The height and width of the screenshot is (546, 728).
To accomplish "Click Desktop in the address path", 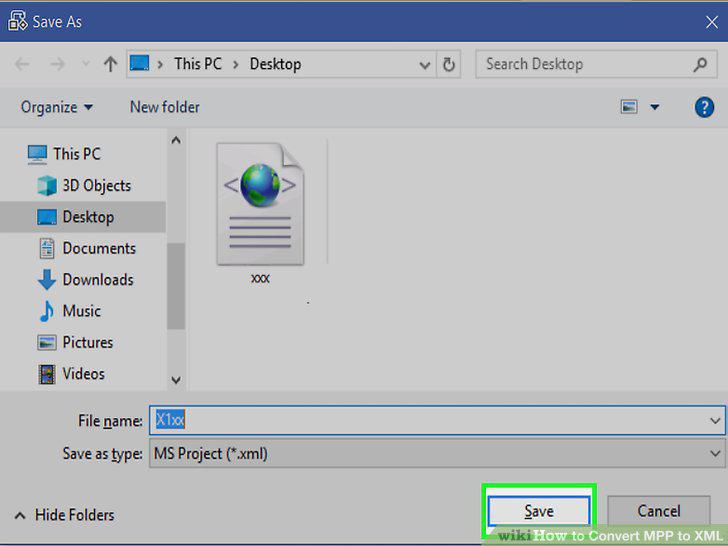I will tap(275, 64).
